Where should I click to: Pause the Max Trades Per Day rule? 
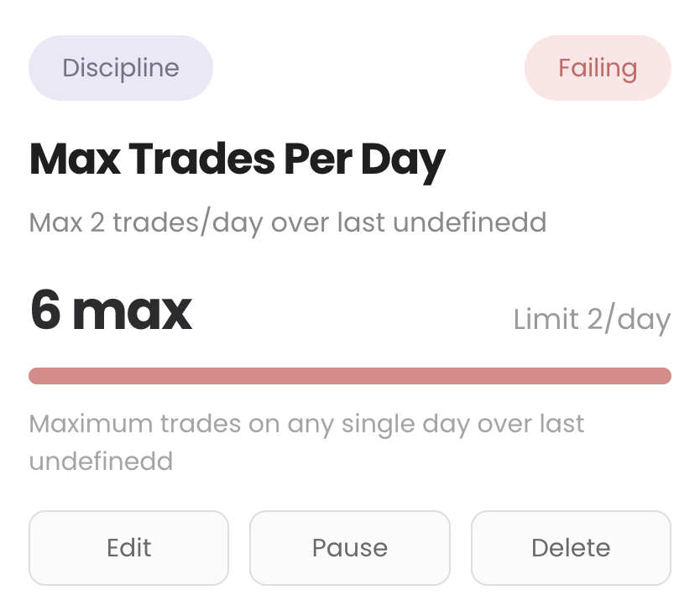(x=349, y=548)
